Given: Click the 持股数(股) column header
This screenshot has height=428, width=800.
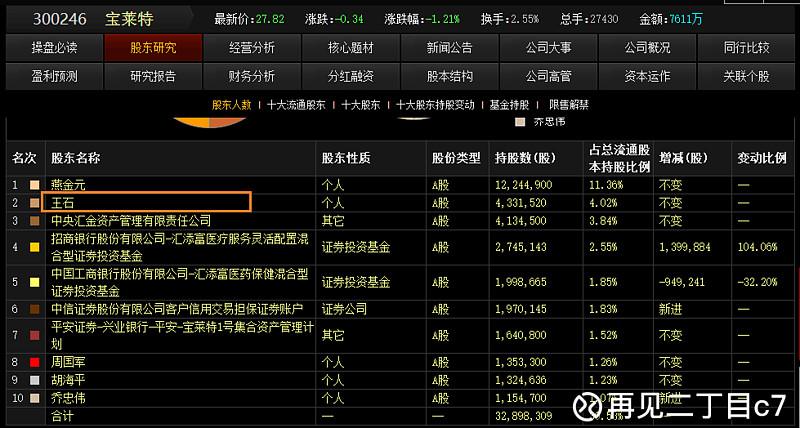Looking at the screenshot, I should (525, 158).
